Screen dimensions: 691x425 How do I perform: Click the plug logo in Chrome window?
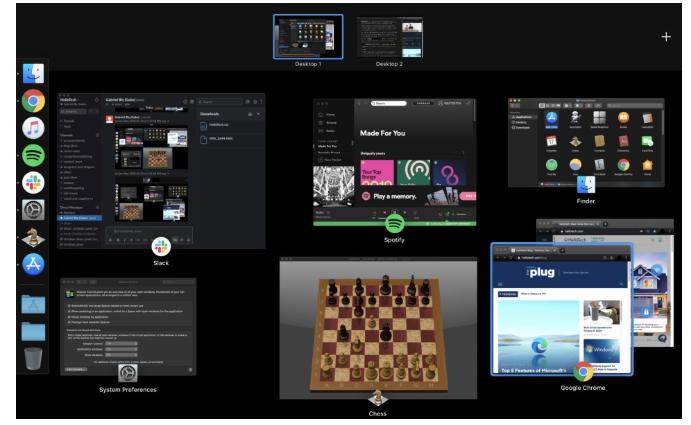point(542,272)
